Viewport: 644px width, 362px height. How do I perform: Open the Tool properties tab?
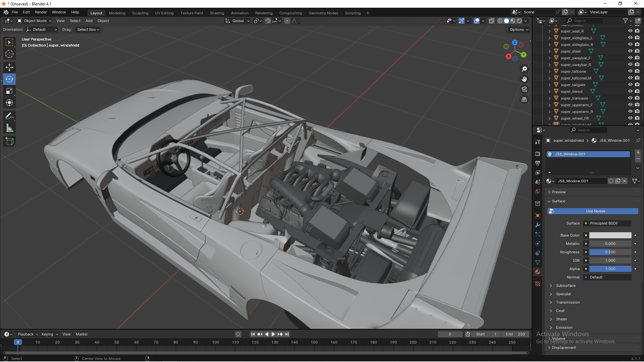tap(538, 142)
